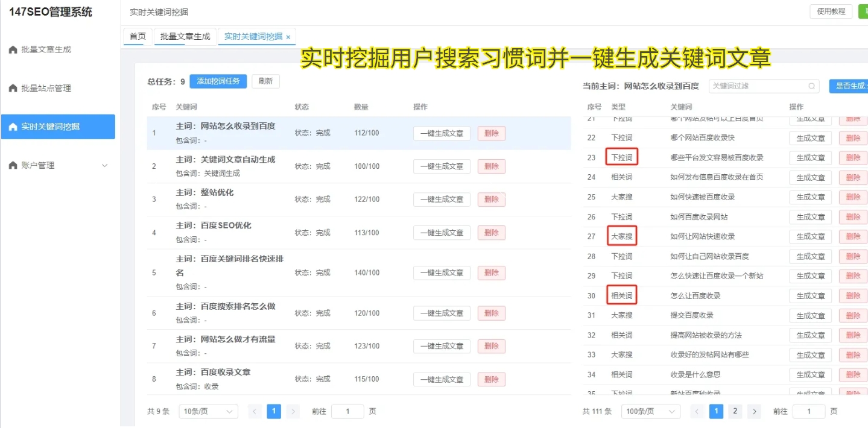Viewport: 868px width, 428px height.
Task: Click the previous-page arrow in left pagination
Action: click(x=255, y=411)
